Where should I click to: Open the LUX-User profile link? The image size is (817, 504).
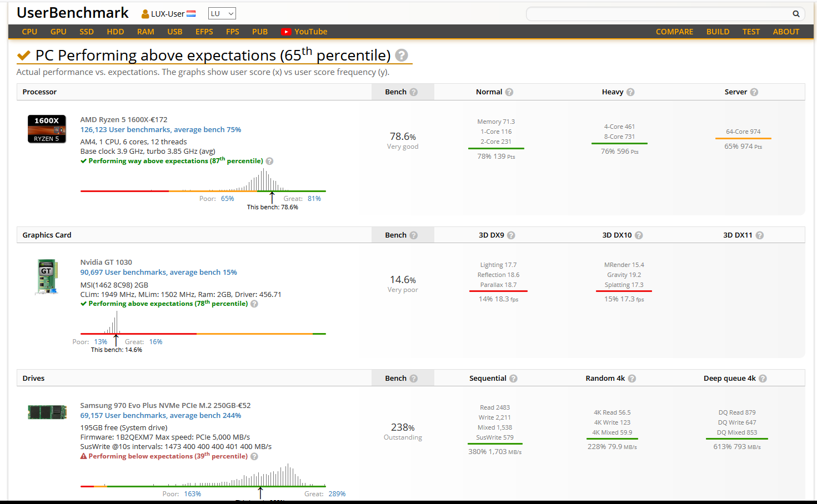point(168,14)
